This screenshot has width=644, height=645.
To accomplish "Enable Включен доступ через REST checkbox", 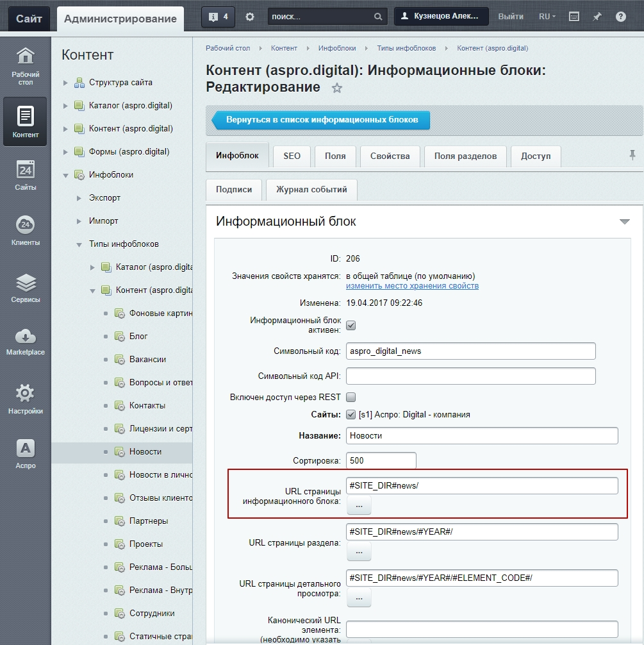I will 351,397.
